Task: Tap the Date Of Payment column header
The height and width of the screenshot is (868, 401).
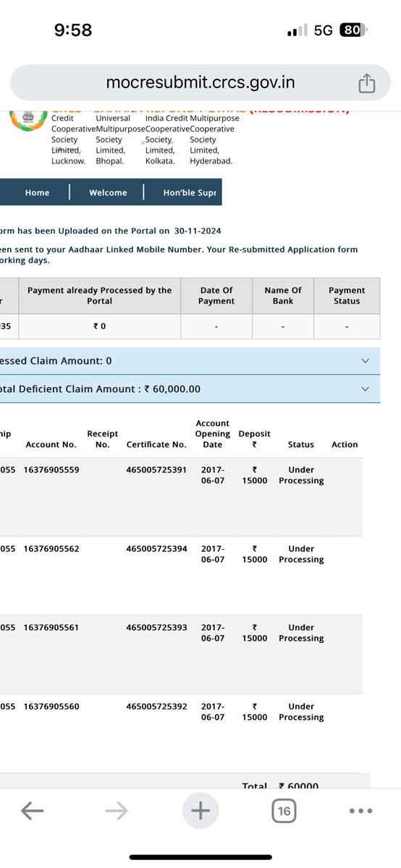Action: pyautogui.click(x=216, y=295)
